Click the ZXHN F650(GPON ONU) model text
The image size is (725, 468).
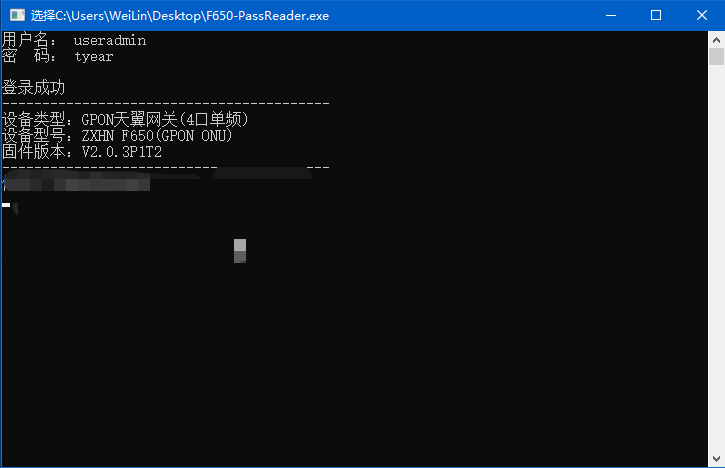[x=157, y=136]
